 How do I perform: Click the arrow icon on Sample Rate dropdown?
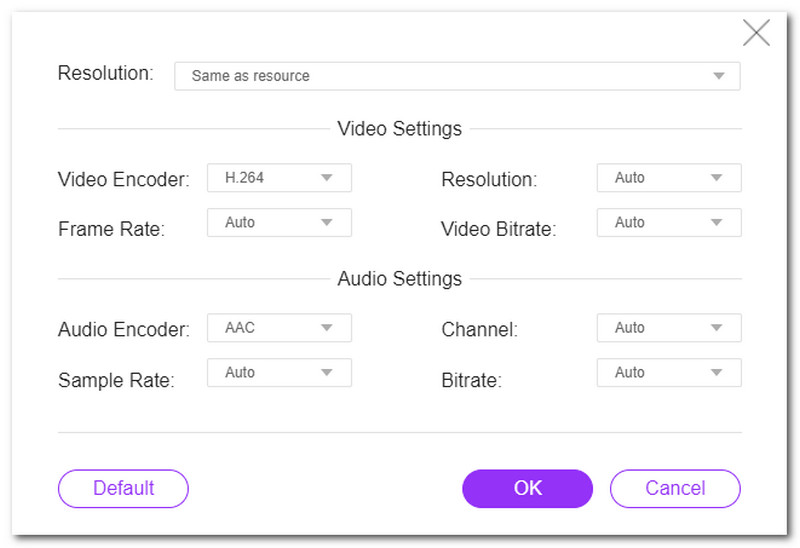(x=326, y=373)
